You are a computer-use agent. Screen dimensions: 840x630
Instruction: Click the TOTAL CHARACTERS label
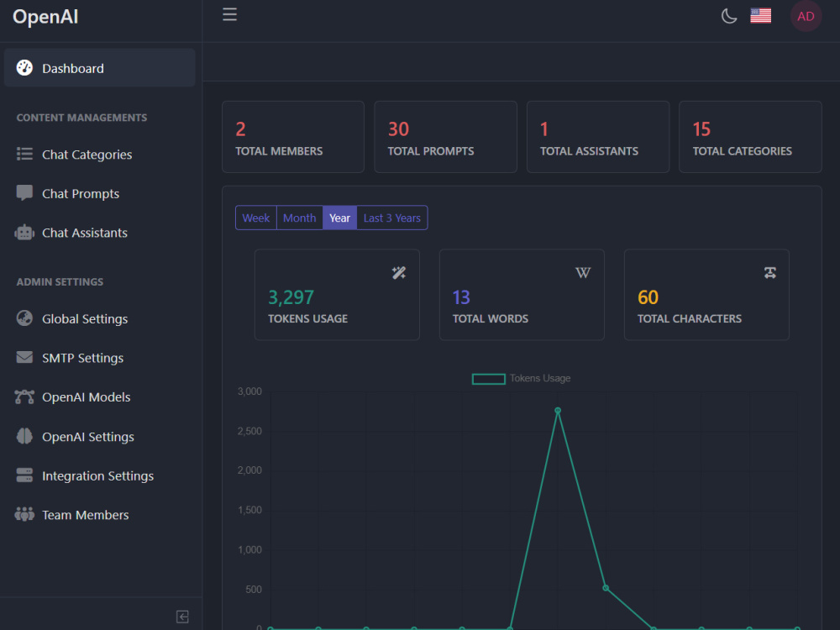[x=690, y=318]
